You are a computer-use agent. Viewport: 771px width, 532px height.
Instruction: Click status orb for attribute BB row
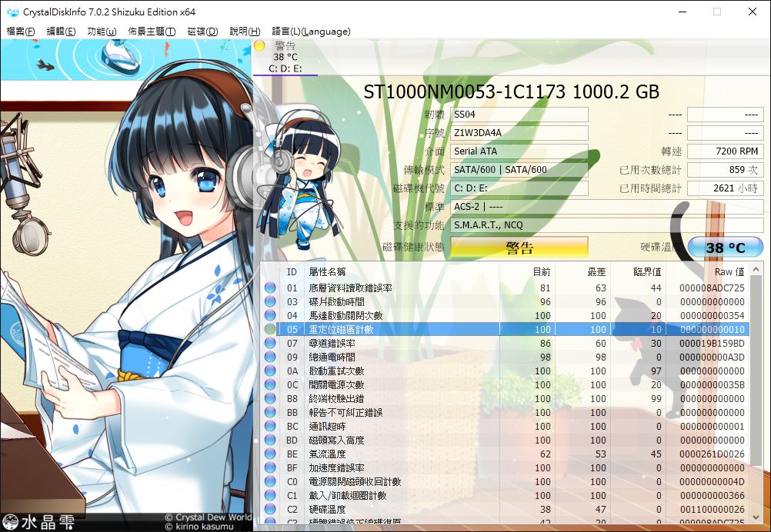(x=270, y=412)
